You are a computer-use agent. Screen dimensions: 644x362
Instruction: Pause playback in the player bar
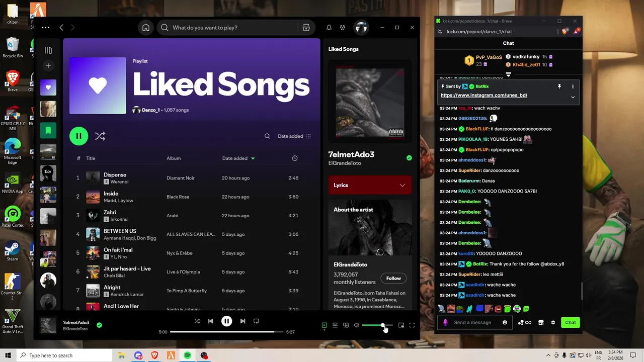point(227,321)
